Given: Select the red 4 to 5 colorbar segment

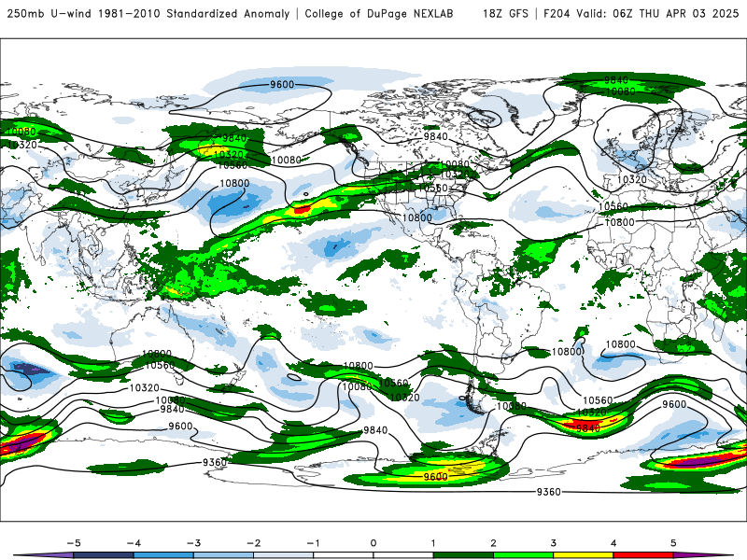Looking at the screenshot, I should pyautogui.click(x=643, y=555).
